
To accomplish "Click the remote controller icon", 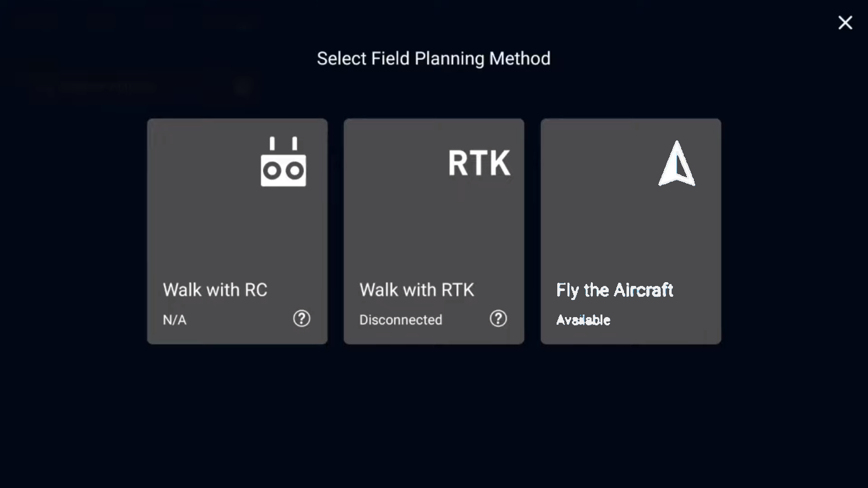I will [283, 162].
